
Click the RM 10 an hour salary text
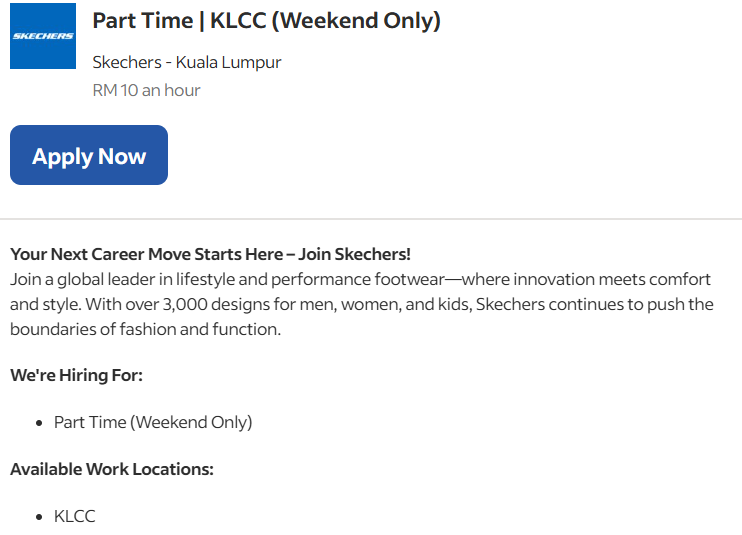[x=146, y=90]
